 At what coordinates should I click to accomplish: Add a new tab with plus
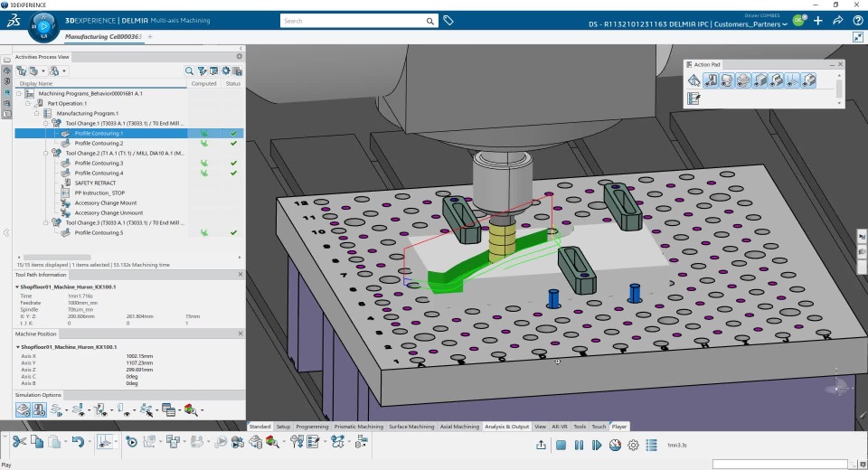(x=150, y=36)
